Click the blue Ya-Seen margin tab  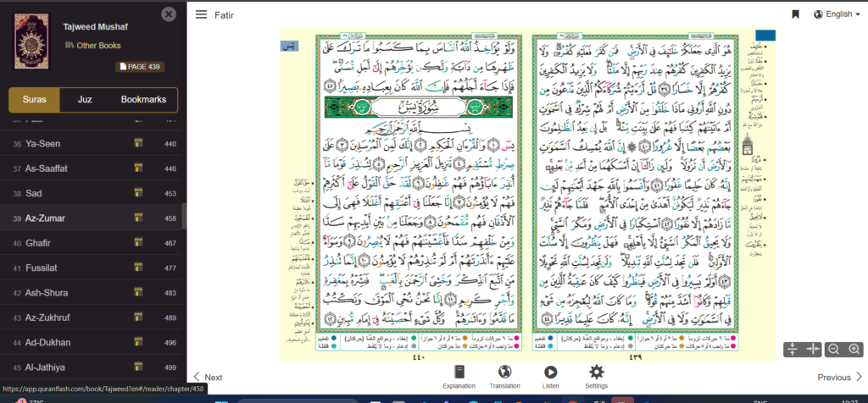coord(289,47)
